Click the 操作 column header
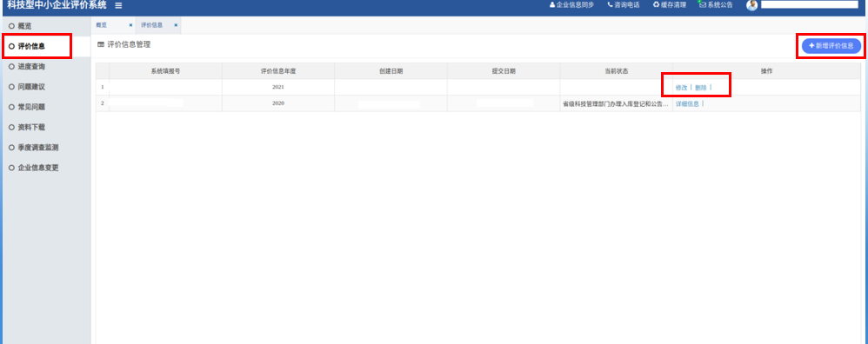The width and height of the screenshot is (868, 344). click(767, 71)
